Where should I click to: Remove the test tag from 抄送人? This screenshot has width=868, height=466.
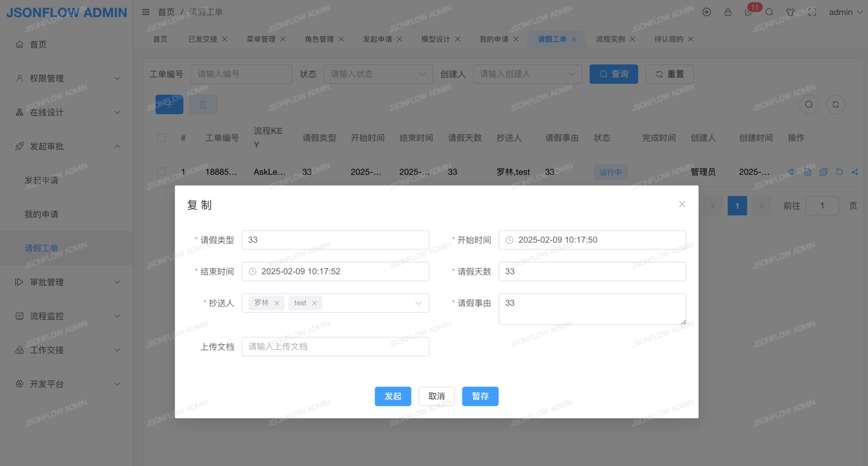(314, 303)
